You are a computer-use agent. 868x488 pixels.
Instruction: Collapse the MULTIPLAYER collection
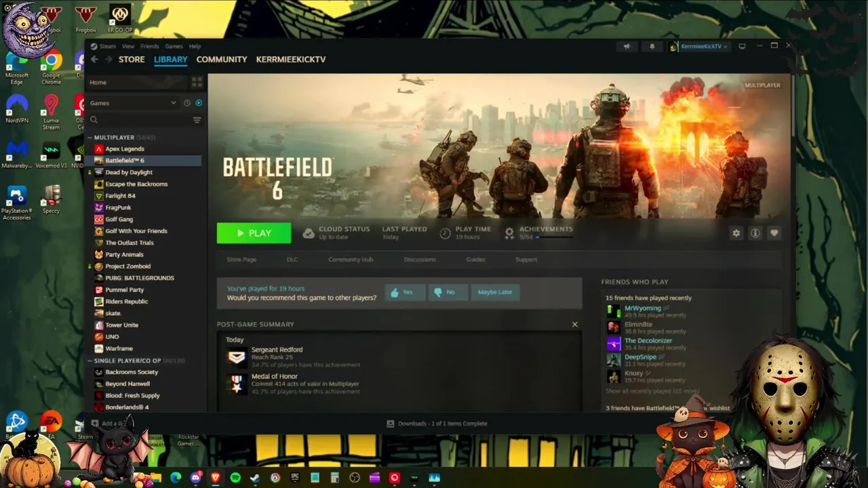click(90, 137)
